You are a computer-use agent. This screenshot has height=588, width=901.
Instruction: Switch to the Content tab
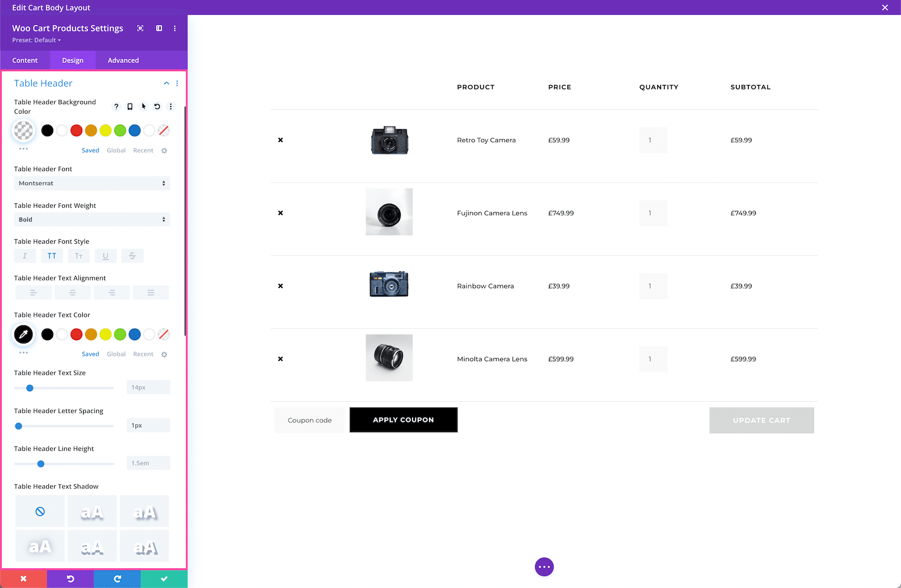pyautogui.click(x=25, y=60)
